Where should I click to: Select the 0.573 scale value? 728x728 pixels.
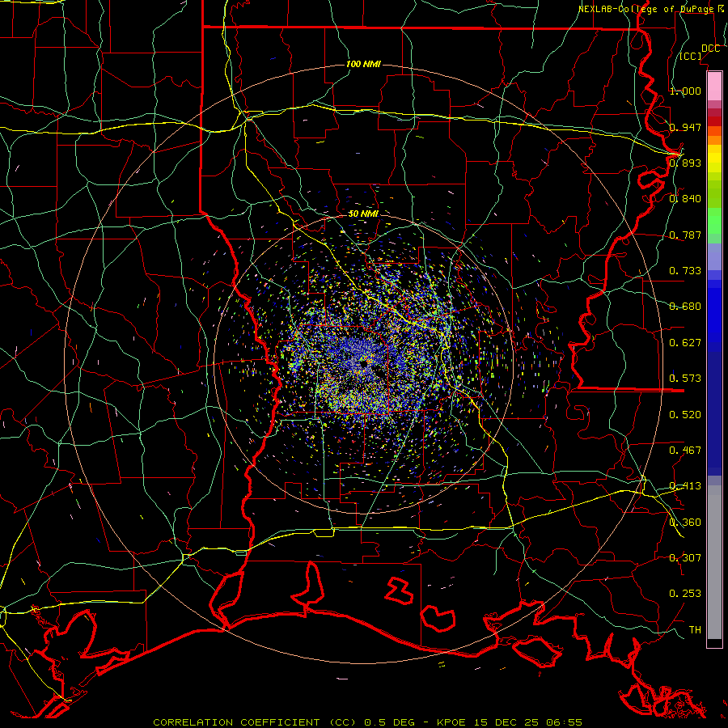click(x=685, y=379)
